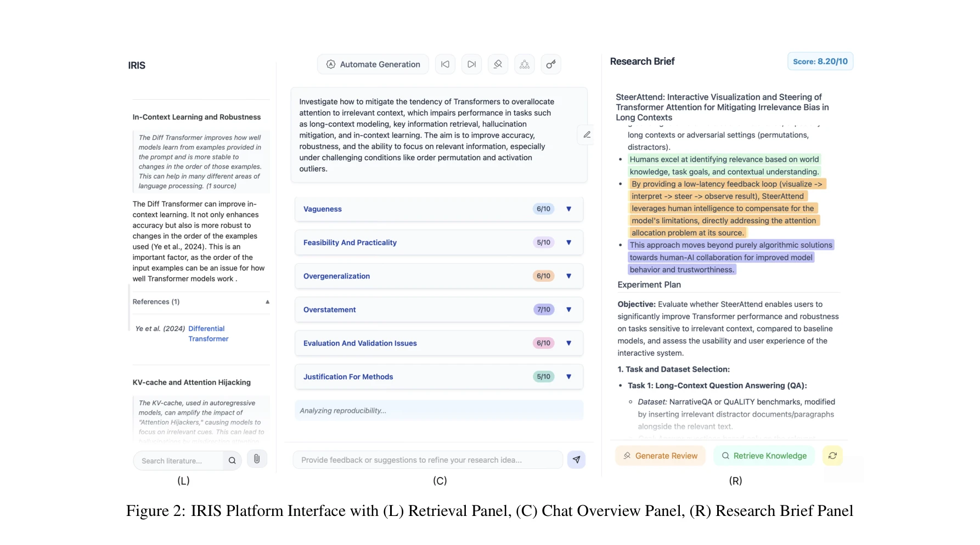
Task: Click the paperclip attachment icon
Action: pyautogui.click(x=257, y=459)
